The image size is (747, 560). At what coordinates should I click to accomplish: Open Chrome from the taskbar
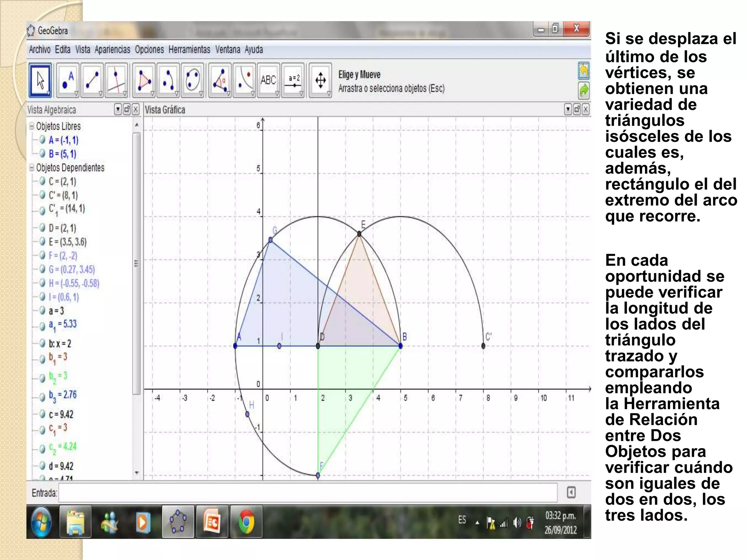(246, 522)
